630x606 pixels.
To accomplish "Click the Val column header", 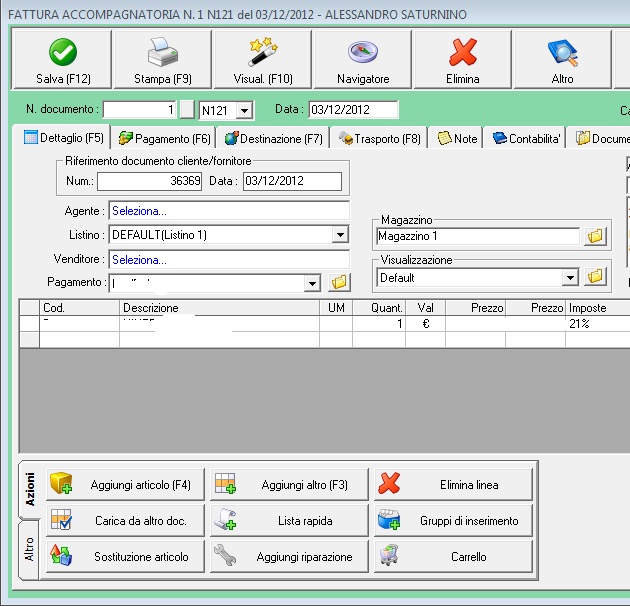I will coord(425,308).
